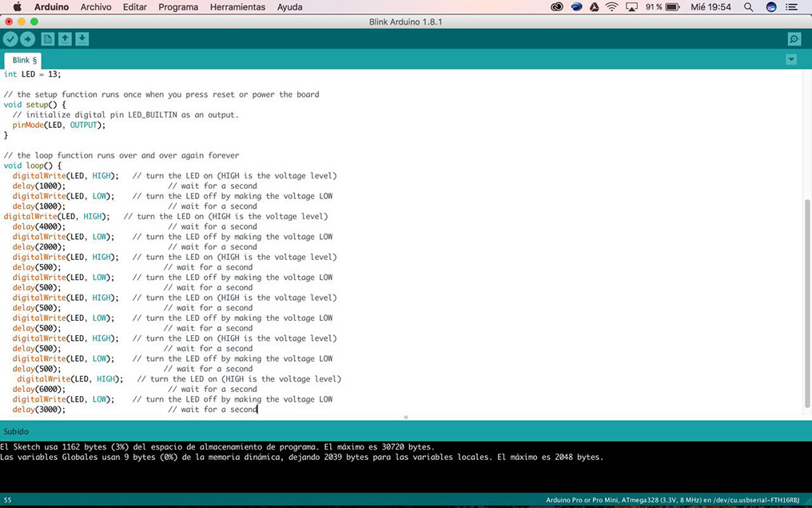Click comment 'the loop function runs over'

(x=121, y=155)
